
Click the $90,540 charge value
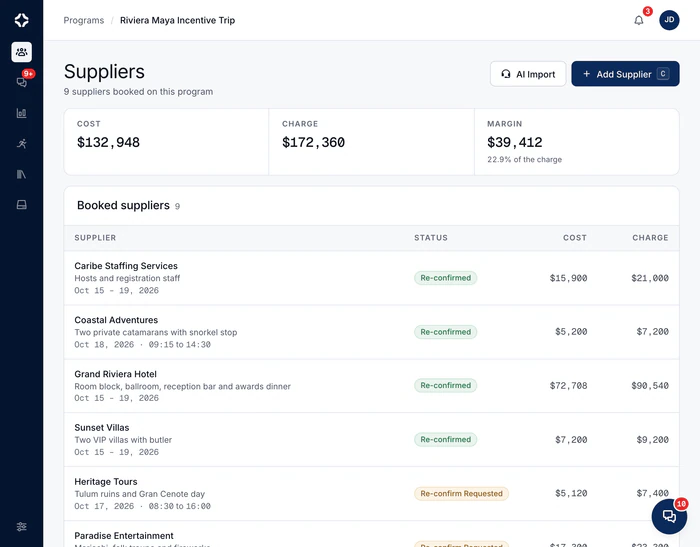[650, 386]
